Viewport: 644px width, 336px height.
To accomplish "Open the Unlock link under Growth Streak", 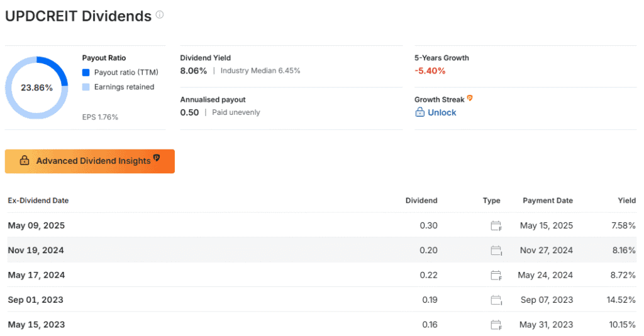I will (x=442, y=112).
